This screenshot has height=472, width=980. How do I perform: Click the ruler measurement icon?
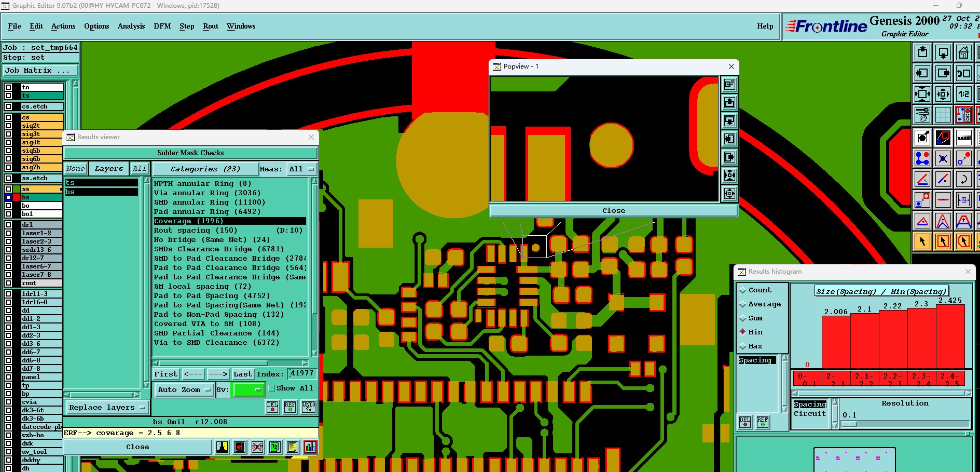click(964, 138)
